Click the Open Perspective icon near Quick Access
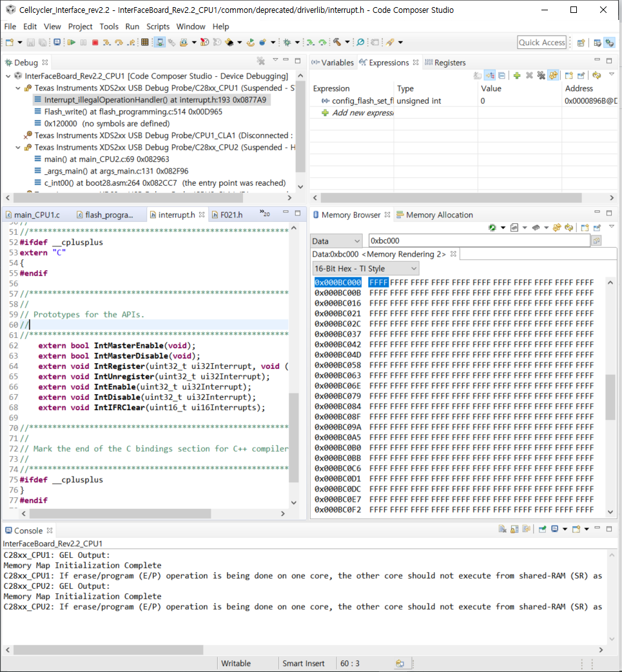Screen dimensions: 622x672 tap(581, 43)
